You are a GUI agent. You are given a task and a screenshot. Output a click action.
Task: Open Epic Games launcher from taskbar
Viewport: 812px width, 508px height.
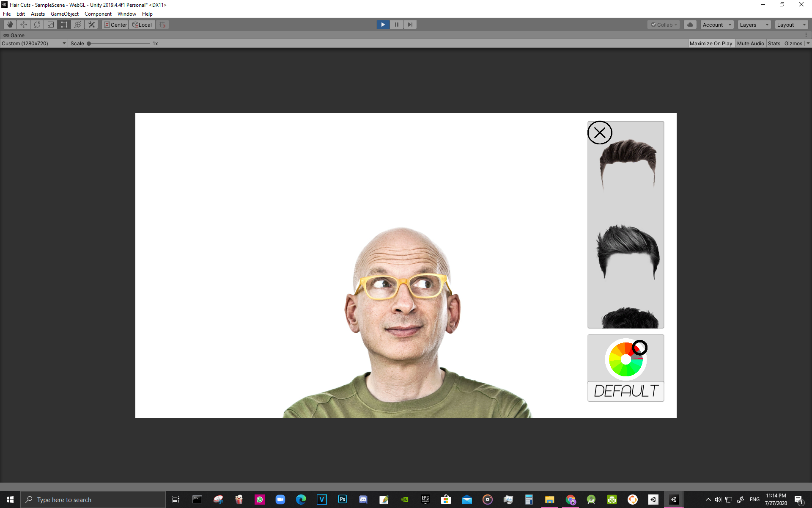pos(425,500)
